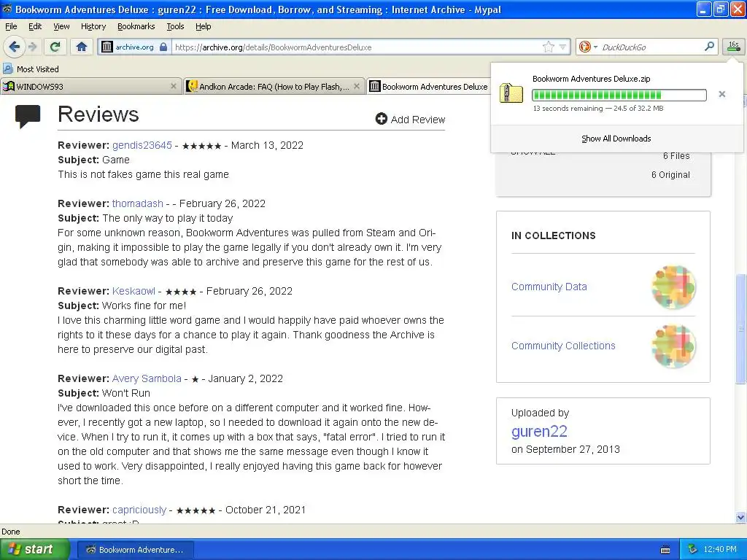
Task: Click the Mypal icon in the title bar
Action: pos(7,9)
